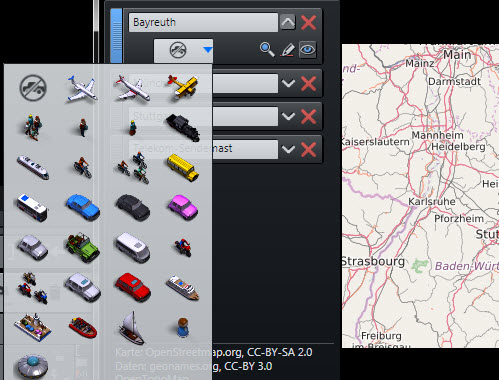Select the white high-speed train
The image size is (499, 380).
click(x=33, y=168)
